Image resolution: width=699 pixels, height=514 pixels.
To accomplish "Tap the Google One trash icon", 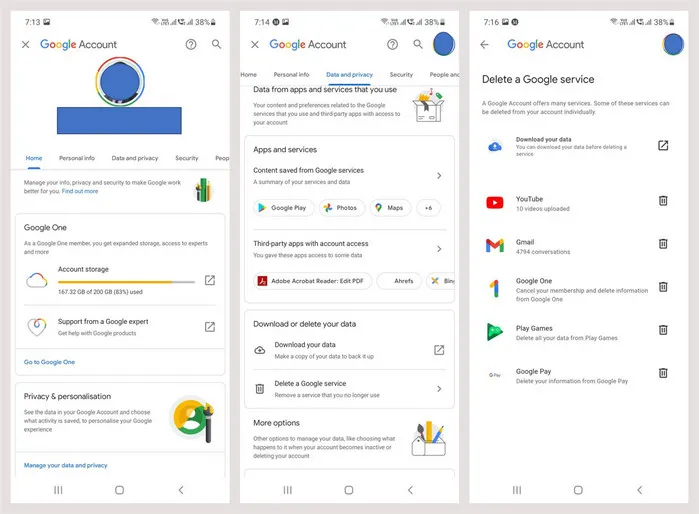I will point(663,287).
